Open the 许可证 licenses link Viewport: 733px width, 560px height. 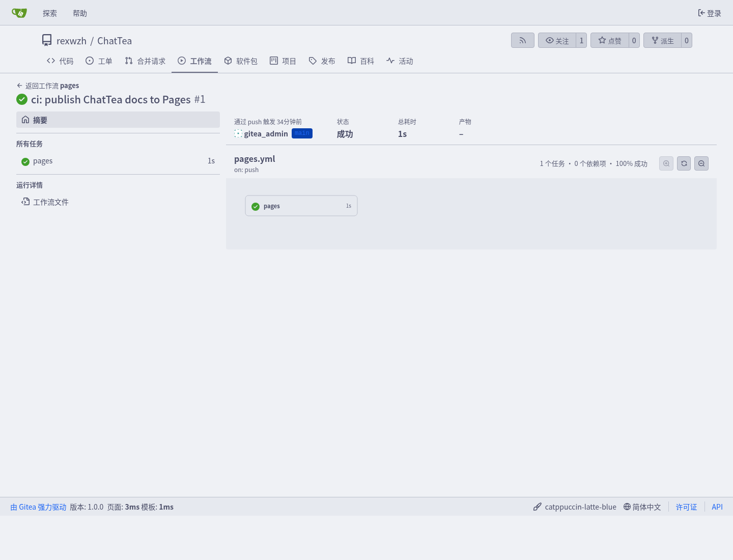coord(686,507)
